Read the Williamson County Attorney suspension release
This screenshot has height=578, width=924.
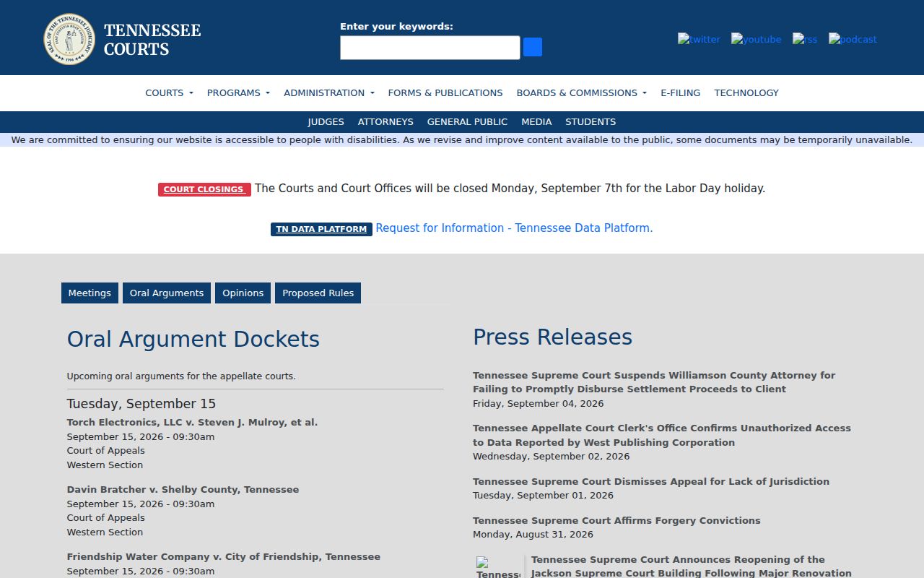[x=654, y=382]
